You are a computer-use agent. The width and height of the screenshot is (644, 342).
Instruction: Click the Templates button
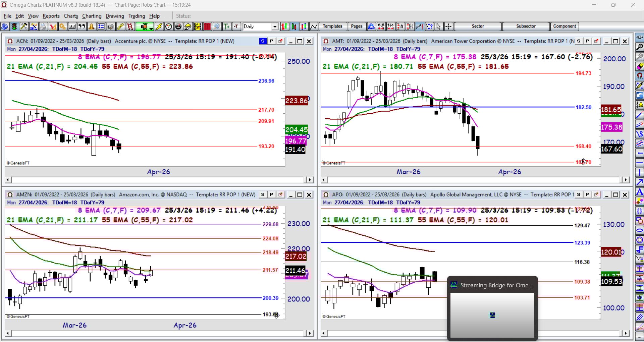[x=332, y=26]
